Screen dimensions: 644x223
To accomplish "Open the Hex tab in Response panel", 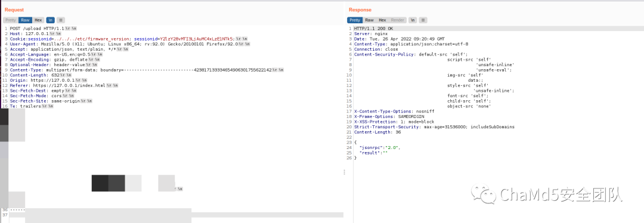I will (x=382, y=20).
